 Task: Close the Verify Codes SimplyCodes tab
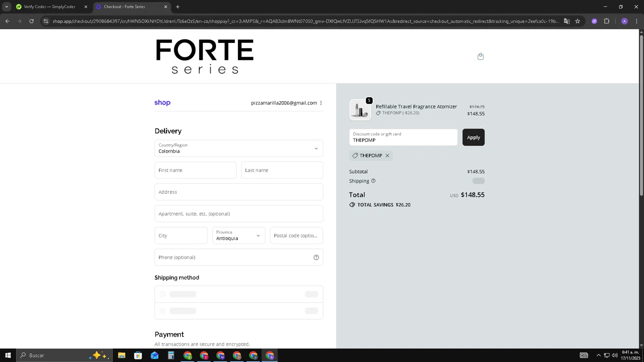pos(86,7)
